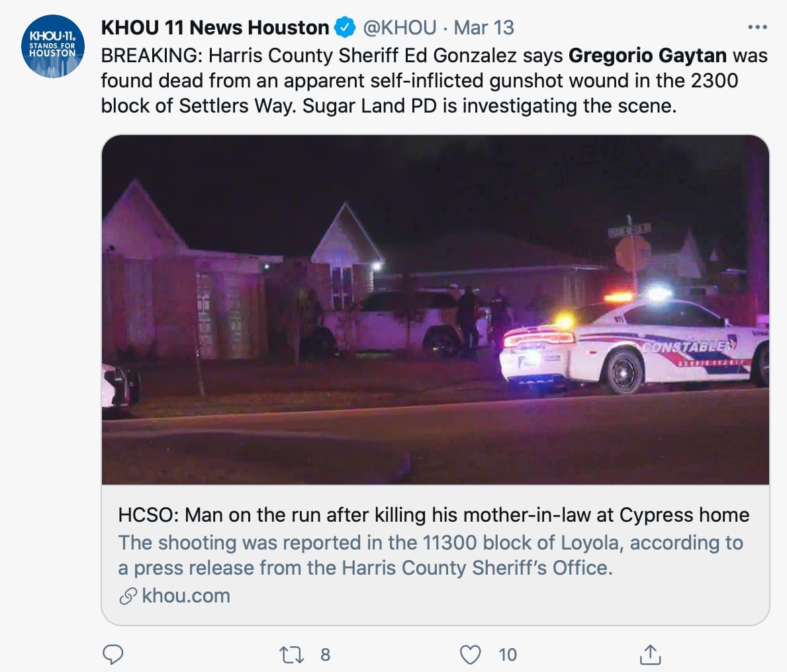
Task: Click the like count of 10
Action: tap(508, 655)
